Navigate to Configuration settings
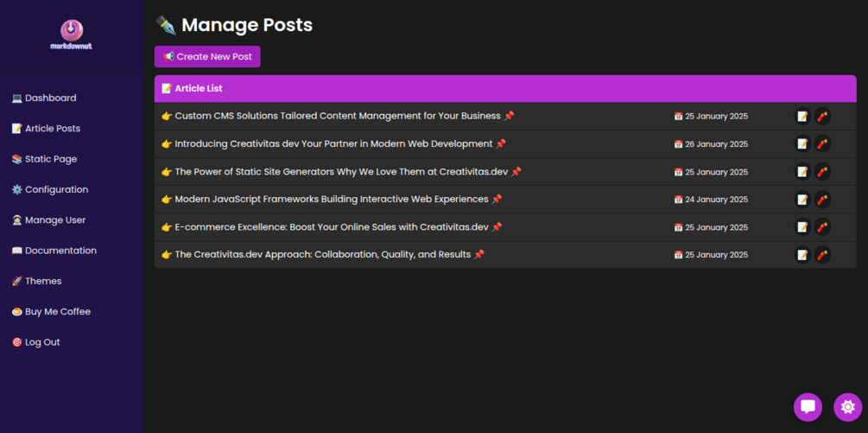The image size is (868, 433). (x=56, y=189)
